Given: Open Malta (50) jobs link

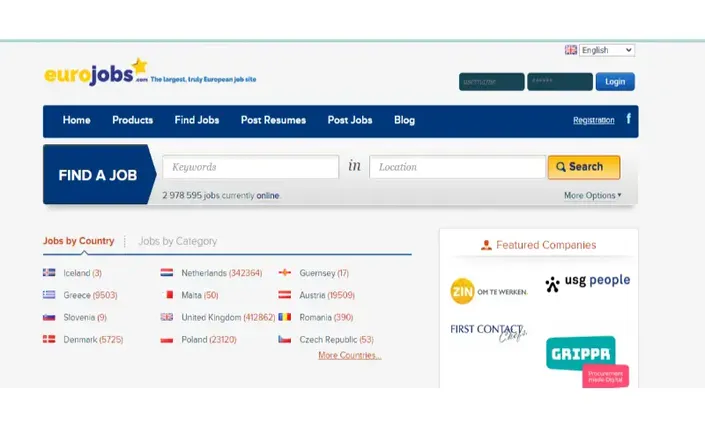Looking at the screenshot, I should point(200,295).
